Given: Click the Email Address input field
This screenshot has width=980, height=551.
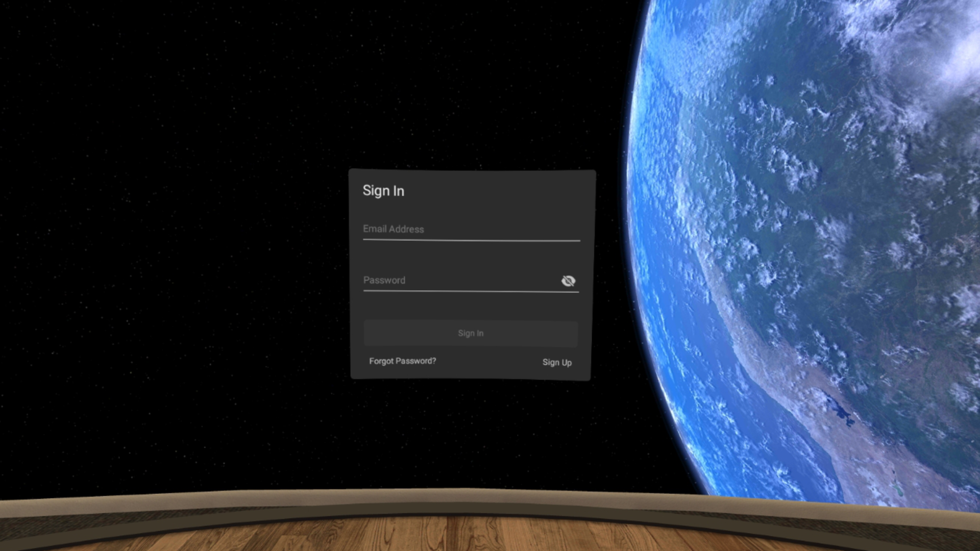Looking at the screenshot, I should coord(471,229).
